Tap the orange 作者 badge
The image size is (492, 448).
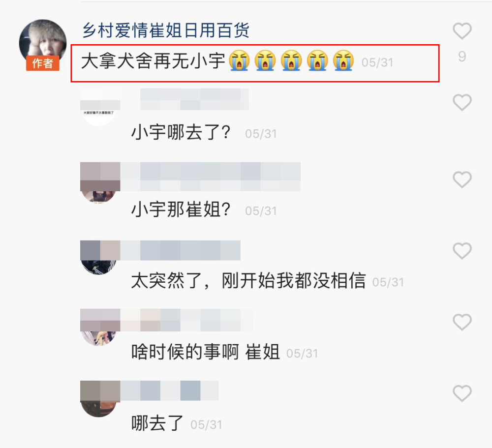coord(43,63)
